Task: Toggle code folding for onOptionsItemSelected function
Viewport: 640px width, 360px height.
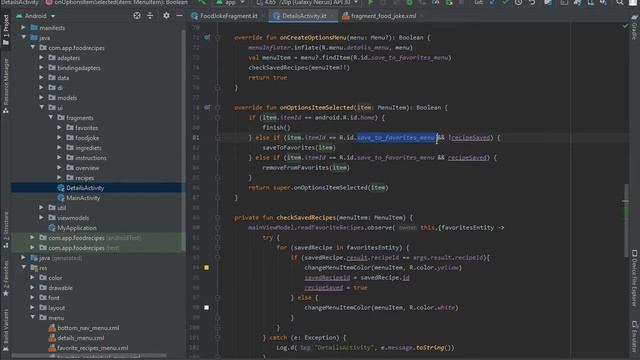Action: point(218,108)
